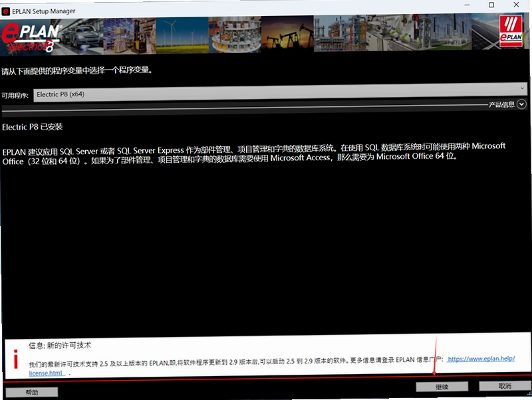Click the oil pumpjack sunset banner photo
The height and width of the screenshot is (400, 532).
point(287,34)
